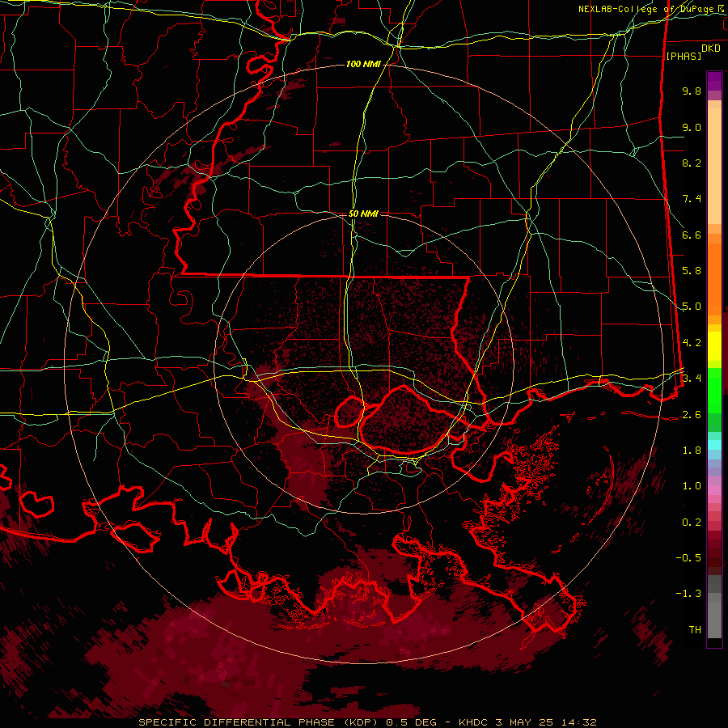
Task: Click the 1.0 scale value
Action: pyautogui.click(x=692, y=486)
